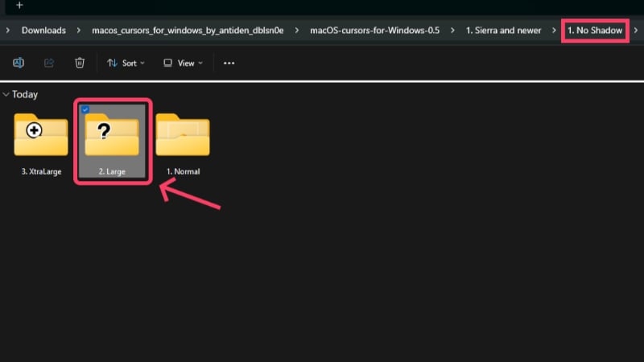Open the 1. Normal folder
644x362 pixels.
183,134
